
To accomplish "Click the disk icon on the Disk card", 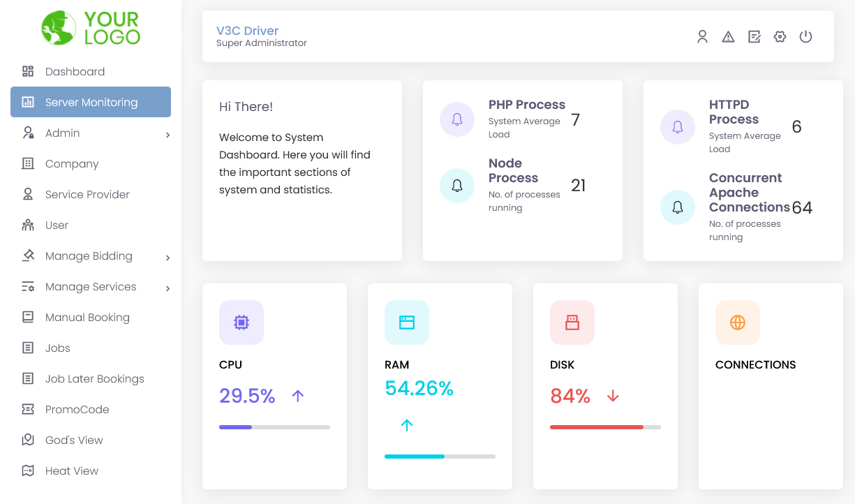I will pyautogui.click(x=572, y=323).
